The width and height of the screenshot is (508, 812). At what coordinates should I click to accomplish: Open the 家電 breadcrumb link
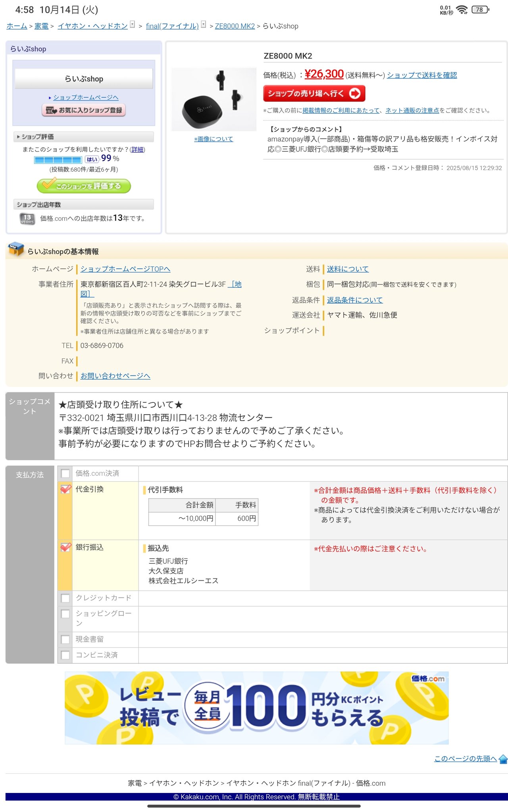[41, 26]
